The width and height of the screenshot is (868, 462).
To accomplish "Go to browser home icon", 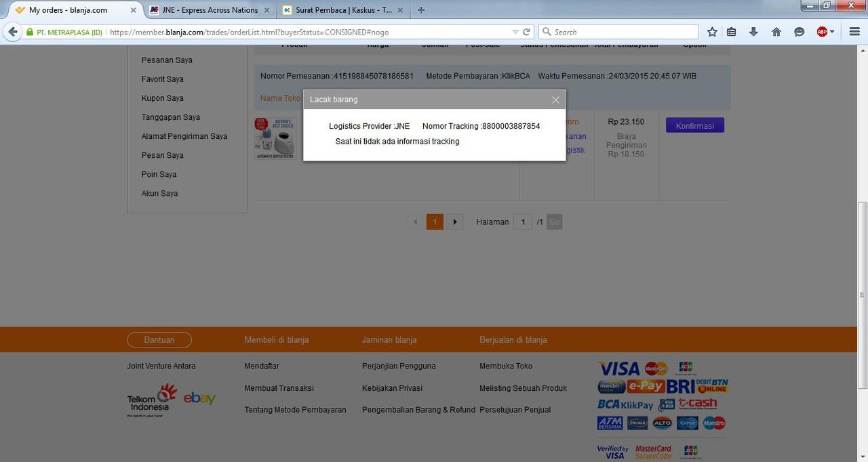I will [776, 32].
